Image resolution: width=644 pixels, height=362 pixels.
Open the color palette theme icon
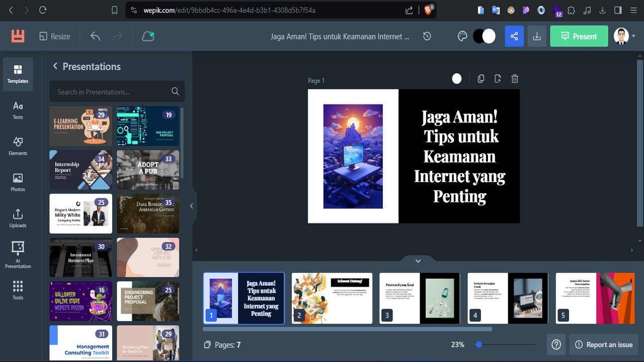tap(462, 36)
